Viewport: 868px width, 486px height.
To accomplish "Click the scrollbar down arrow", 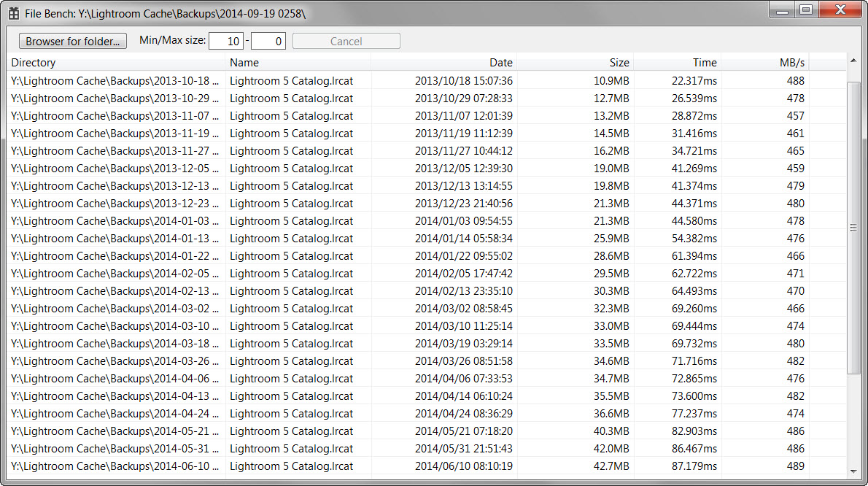I will 853,471.
